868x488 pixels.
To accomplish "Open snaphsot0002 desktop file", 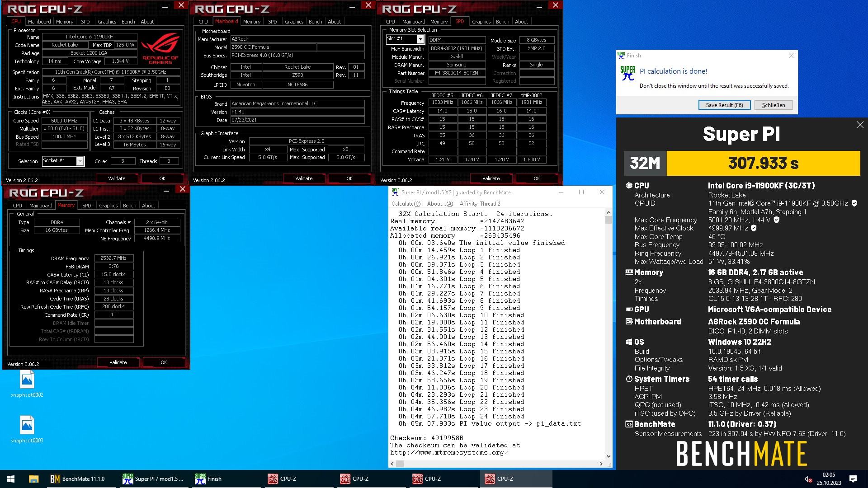I will click(27, 385).
